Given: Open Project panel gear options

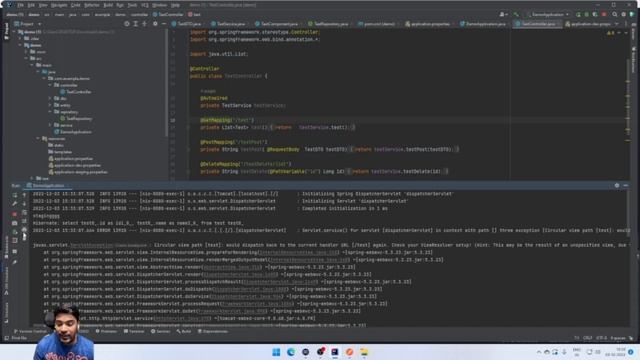Looking at the screenshot, I should pyautogui.click(x=155, y=24).
